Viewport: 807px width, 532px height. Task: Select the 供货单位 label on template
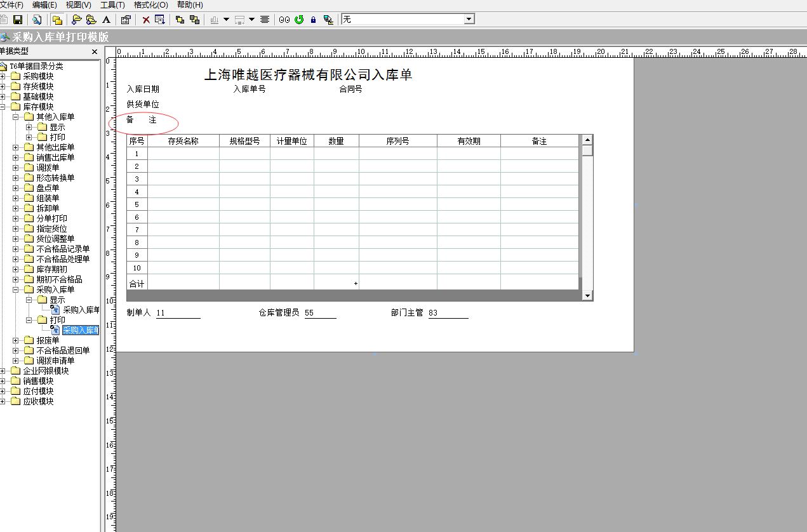[x=143, y=104]
